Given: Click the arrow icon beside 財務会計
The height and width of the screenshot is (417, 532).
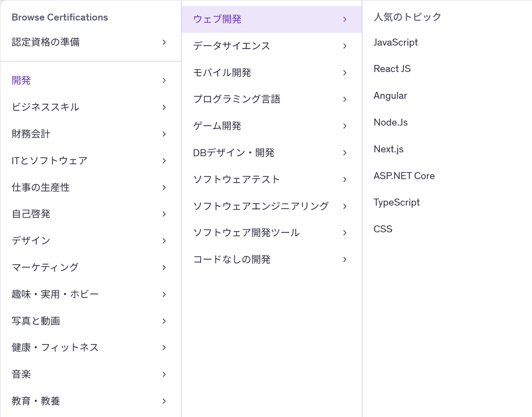Looking at the screenshot, I should [x=164, y=134].
